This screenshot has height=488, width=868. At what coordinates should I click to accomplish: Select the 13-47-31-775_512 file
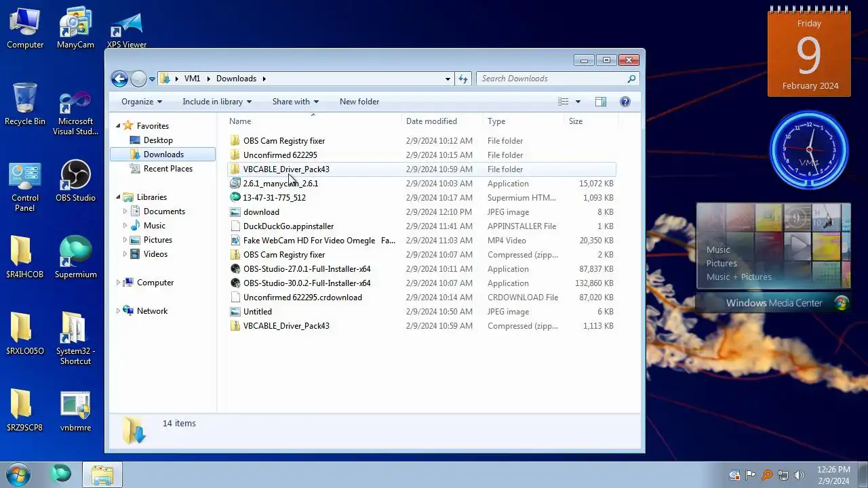tap(420, 198)
